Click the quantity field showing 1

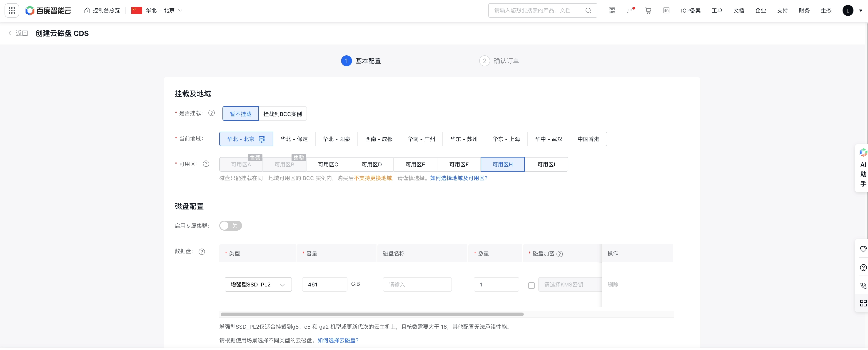tap(496, 284)
